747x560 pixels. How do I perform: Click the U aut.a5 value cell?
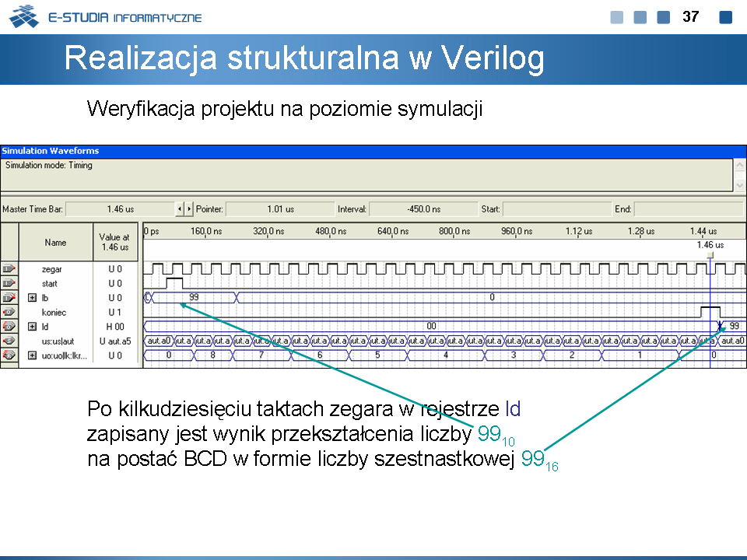click(115, 341)
